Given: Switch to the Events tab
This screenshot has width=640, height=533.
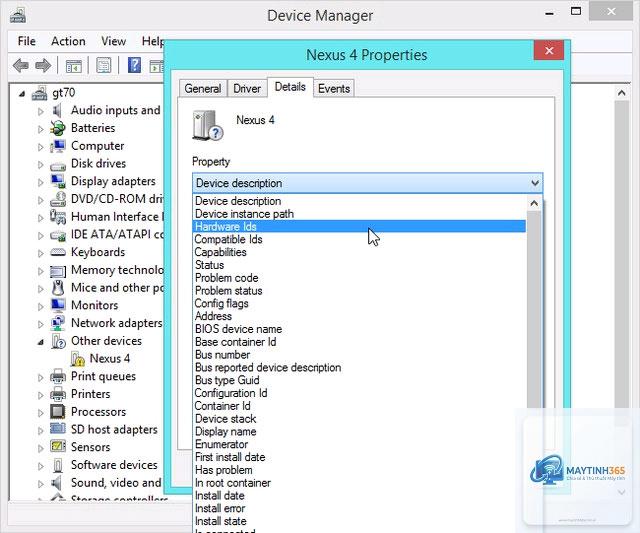Looking at the screenshot, I should tap(333, 89).
